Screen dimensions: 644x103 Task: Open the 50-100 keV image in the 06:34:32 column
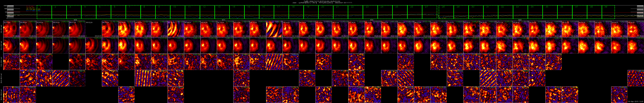(x=619, y=95)
